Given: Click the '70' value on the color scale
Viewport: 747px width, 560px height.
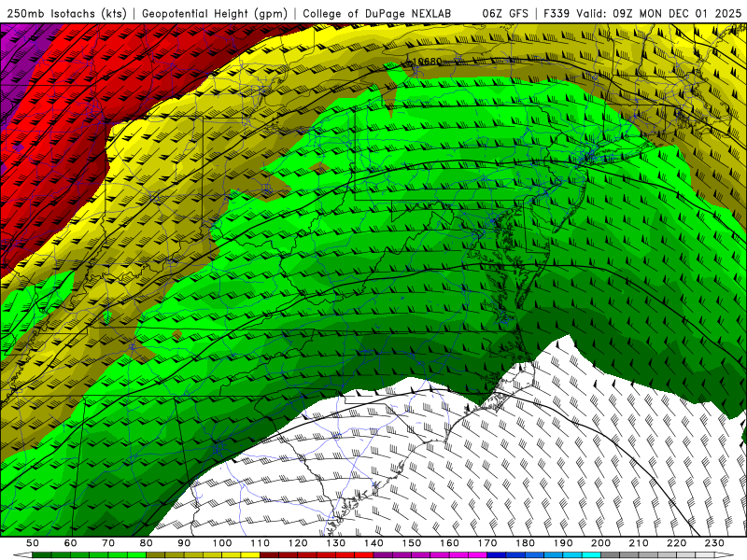Looking at the screenshot, I should point(108,543).
